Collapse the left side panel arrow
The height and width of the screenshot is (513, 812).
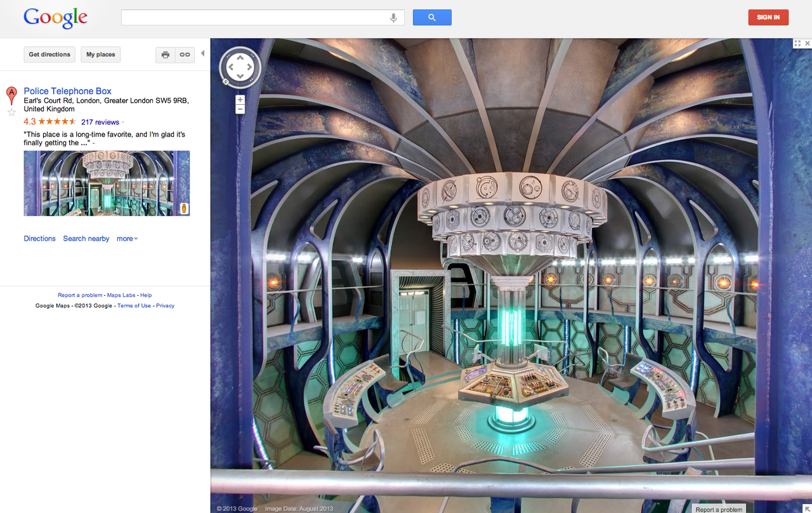[202, 53]
